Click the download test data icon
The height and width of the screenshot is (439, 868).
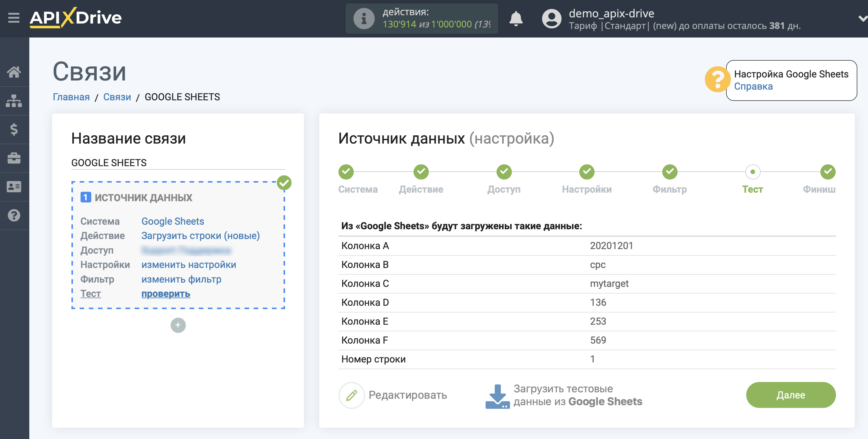click(x=497, y=396)
